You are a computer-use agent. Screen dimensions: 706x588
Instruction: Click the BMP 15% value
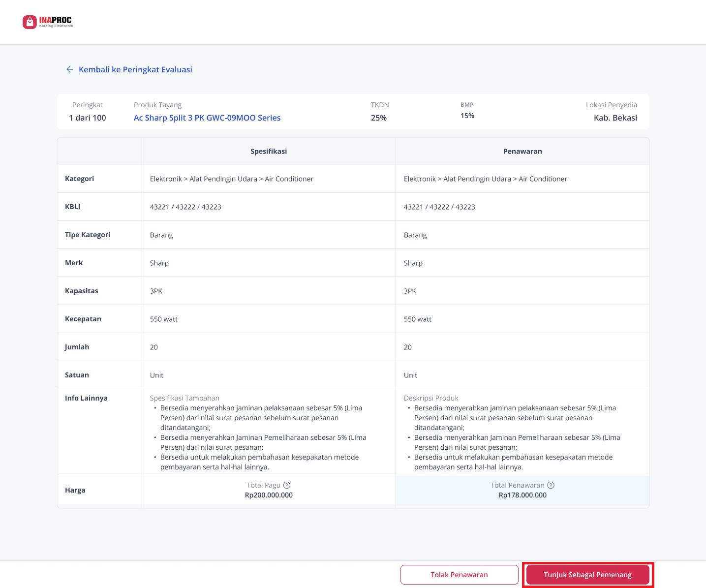pyautogui.click(x=467, y=116)
